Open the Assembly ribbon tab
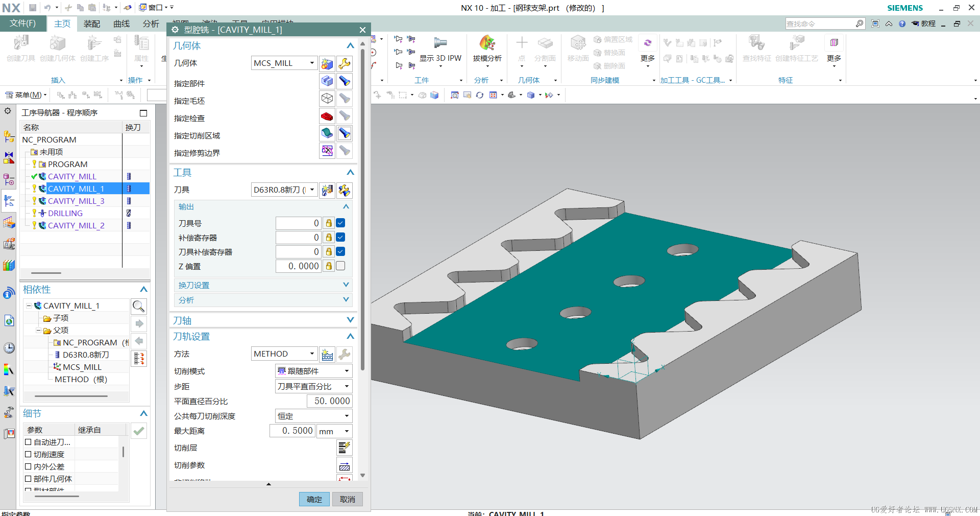The height and width of the screenshot is (516, 980). 92,24
